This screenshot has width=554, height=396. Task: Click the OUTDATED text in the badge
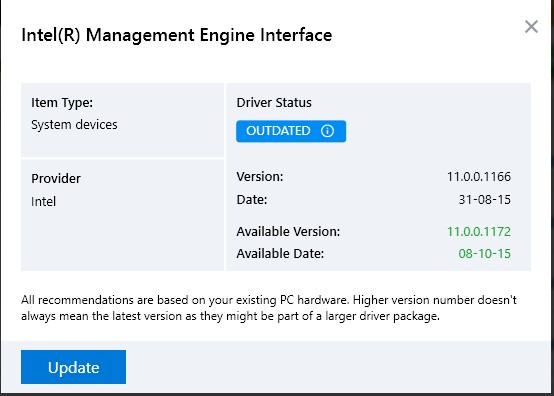(278, 131)
